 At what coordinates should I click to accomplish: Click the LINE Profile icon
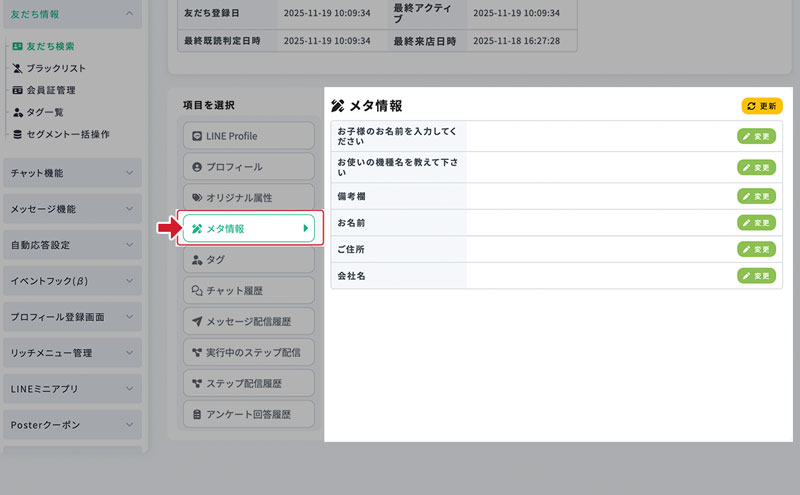197,135
